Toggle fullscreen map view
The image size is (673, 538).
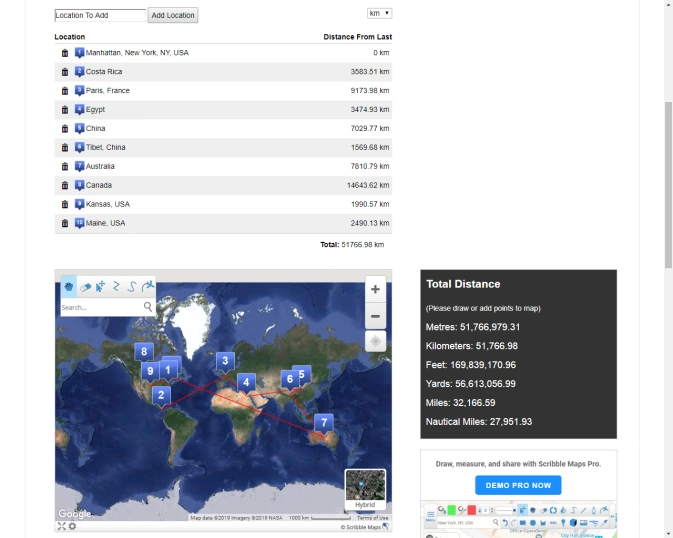pyautogui.click(x=61, y=526)
